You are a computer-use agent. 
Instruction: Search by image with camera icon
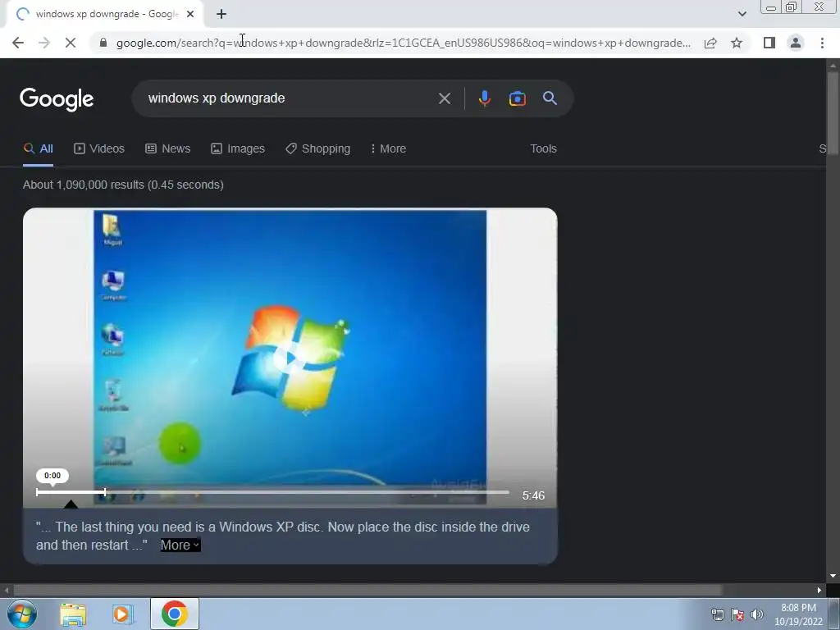tap(517, 98)
